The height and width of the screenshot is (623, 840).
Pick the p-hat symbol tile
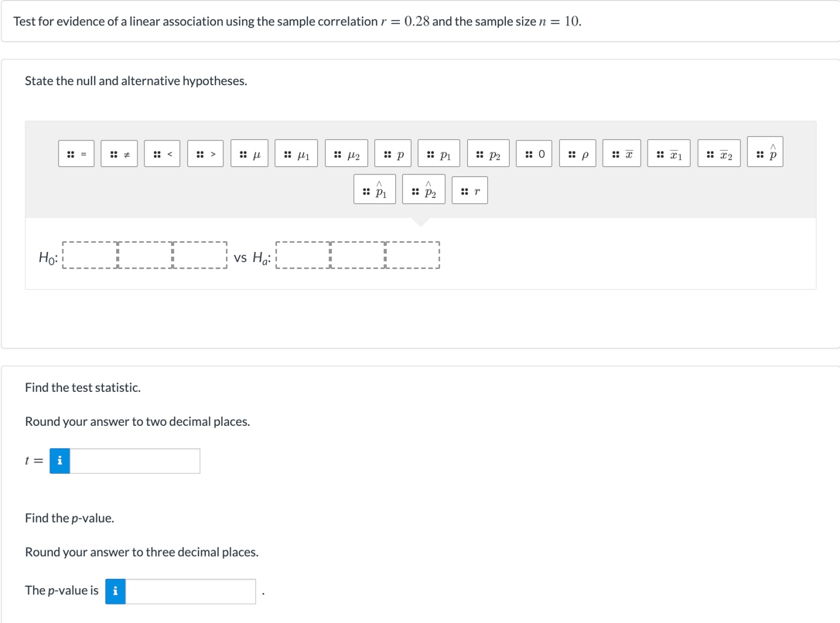click(765, 152)
